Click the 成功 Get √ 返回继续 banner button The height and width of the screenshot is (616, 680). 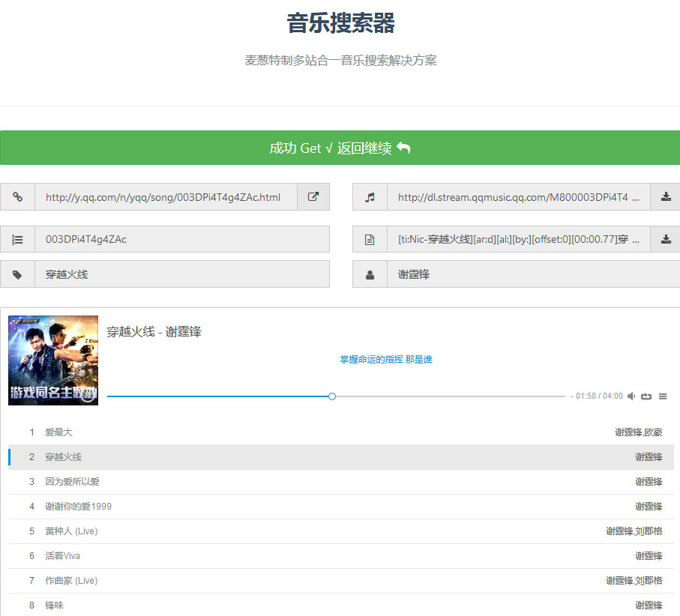[x=340, y=148]
